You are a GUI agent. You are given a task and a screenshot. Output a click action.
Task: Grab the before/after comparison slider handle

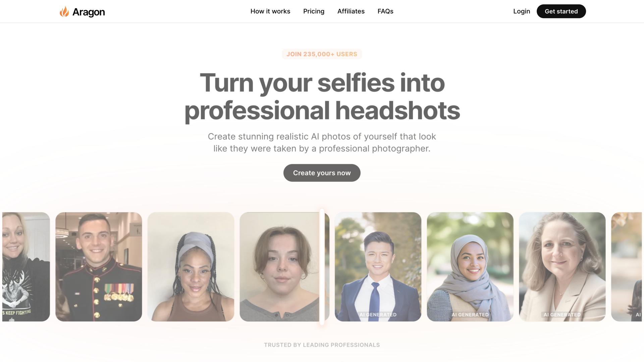(x=322, y=267)
